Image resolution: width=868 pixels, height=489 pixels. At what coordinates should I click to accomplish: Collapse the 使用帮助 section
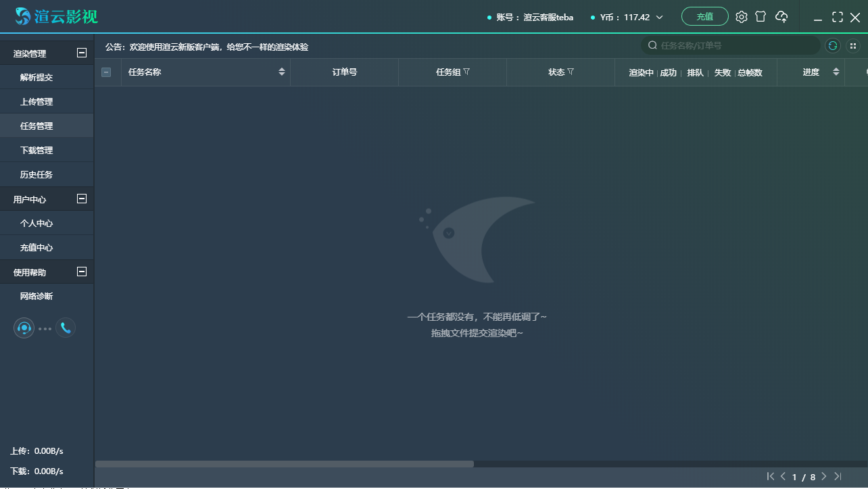[82, 272]
